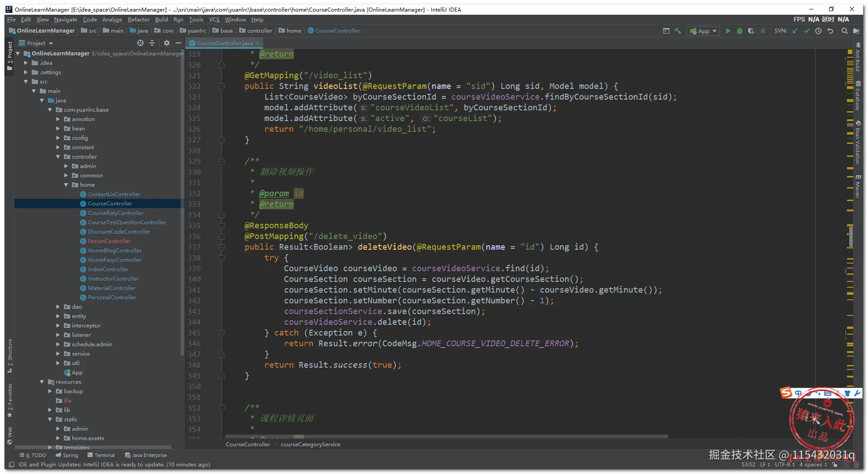Open the File menu
The height and width of the screenshot is (474, 868).
pyautogui.click(x=11, y=20)
